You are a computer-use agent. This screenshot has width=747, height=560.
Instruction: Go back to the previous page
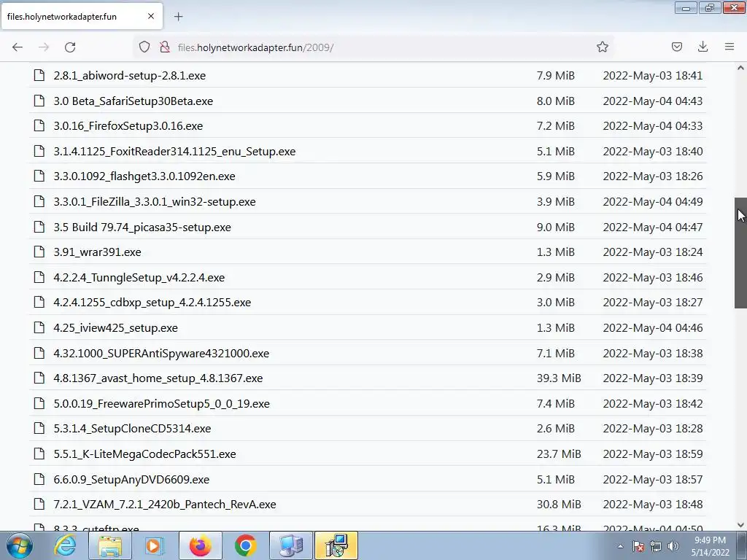point(18,47)
